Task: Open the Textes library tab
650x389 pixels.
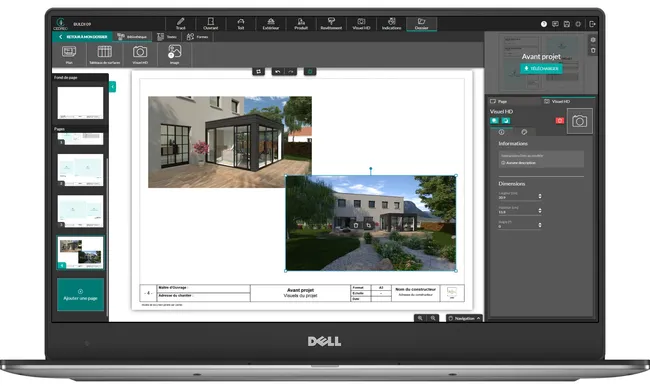Action: pyautogui.click(x=167, y=37)
